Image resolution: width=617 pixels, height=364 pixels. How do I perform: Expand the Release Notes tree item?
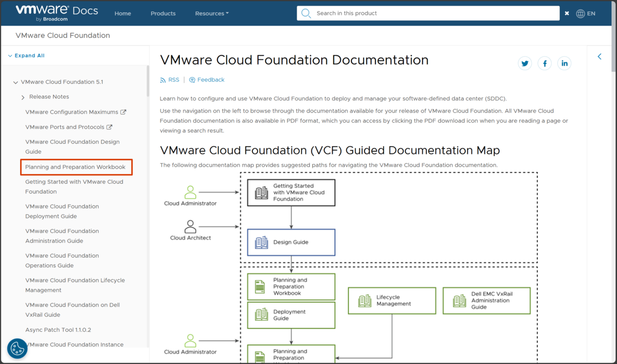[23, 97]
